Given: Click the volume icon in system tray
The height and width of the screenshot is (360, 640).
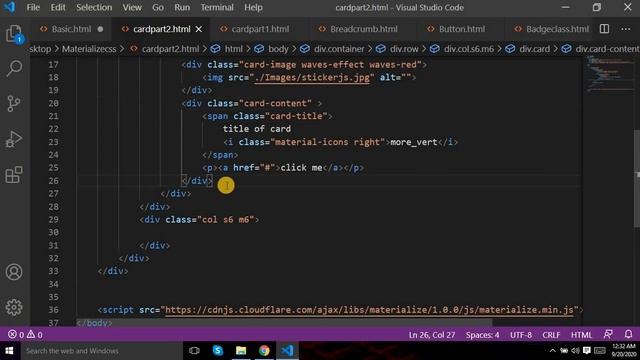Looking at the screenshot, I should click(x=576, y=351).
